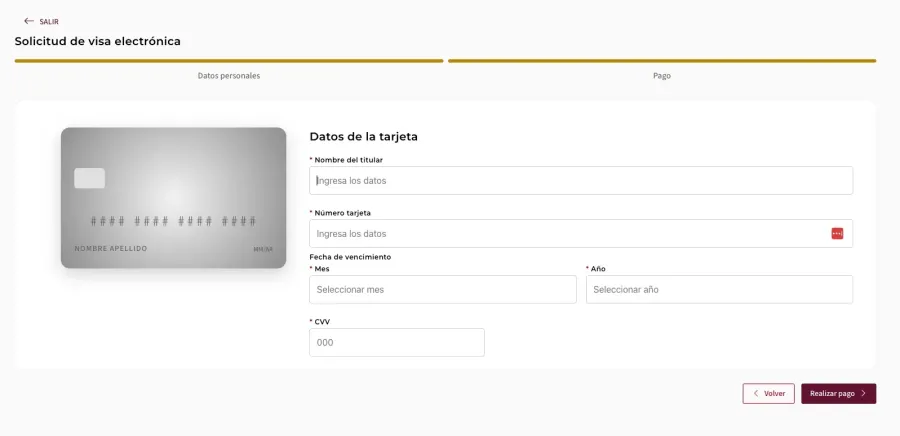
Task: Click the MM/AA text on the card
Action: click(x=263, y=249)
